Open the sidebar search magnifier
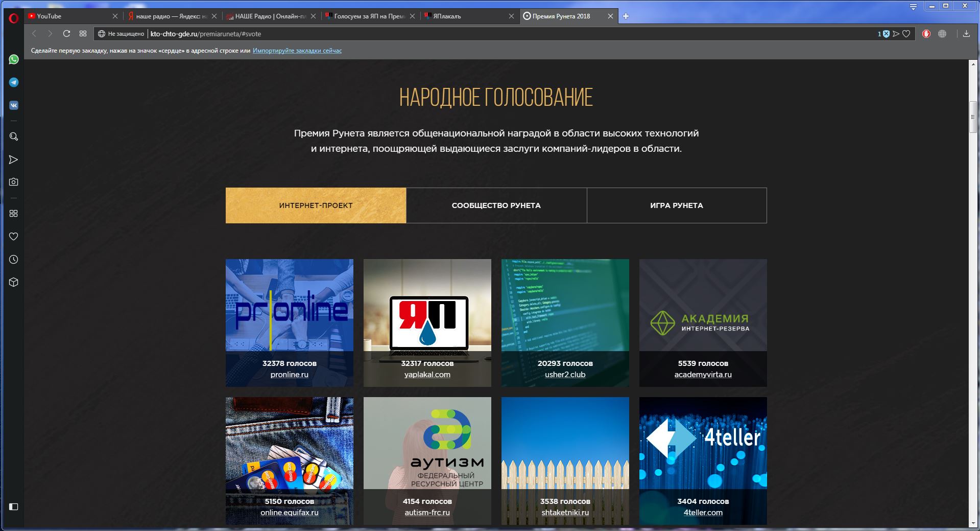Image resolution: width=980 pixels, height=531 pixels. (x=14, y=136)
